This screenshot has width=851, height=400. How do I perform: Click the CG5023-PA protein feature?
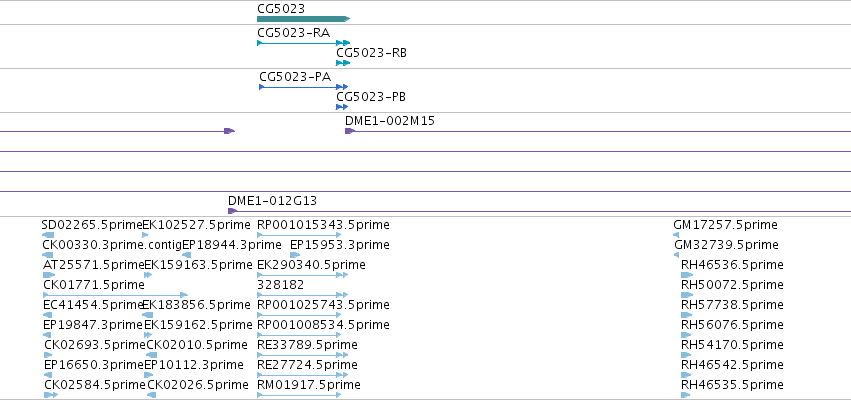click(303, 87)
